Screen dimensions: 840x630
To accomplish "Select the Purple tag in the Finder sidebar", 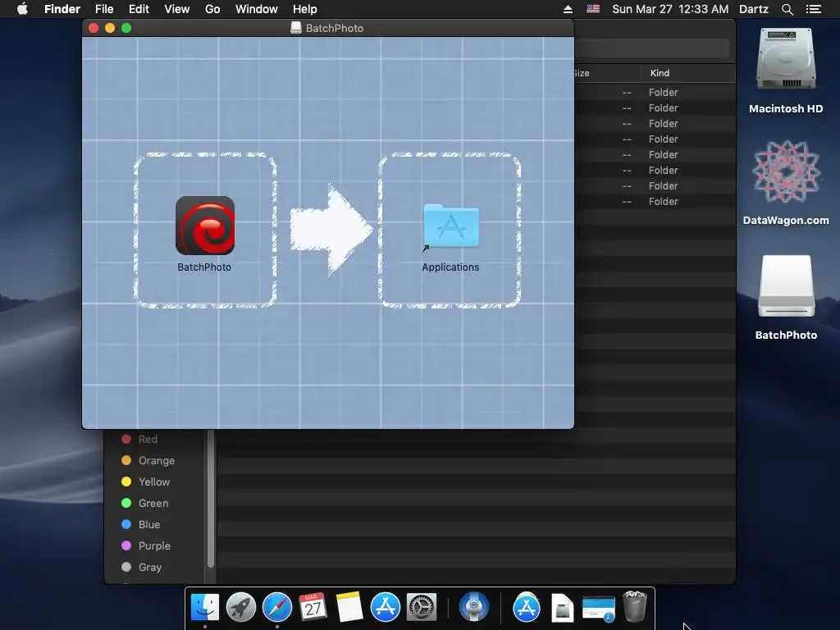I will tap(146, 546).
